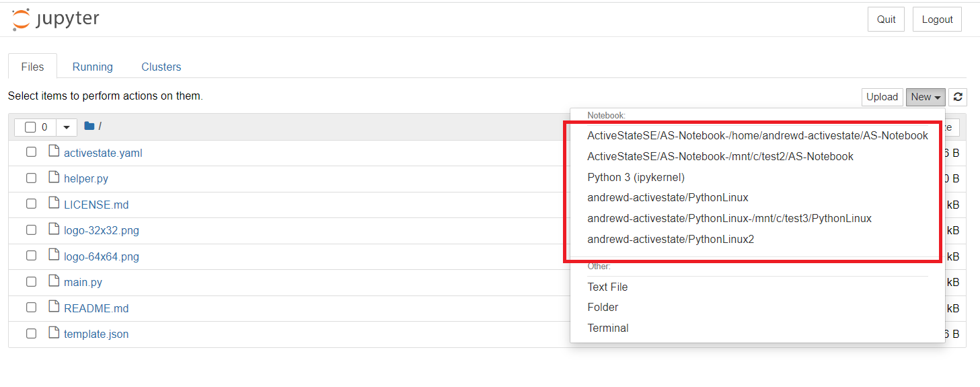
Task: Click the file icon beside logo-32x32.png
Action: click(54, 230)
